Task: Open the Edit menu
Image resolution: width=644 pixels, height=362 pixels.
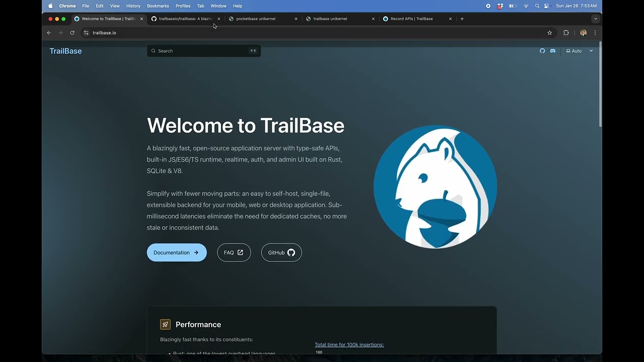Action: (x=100, y=6)
